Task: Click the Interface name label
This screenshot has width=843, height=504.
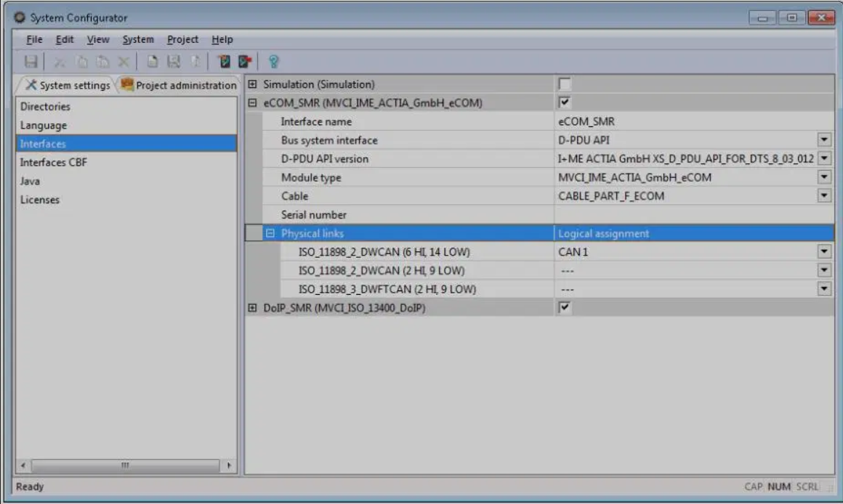Action: tap(316, 121)
